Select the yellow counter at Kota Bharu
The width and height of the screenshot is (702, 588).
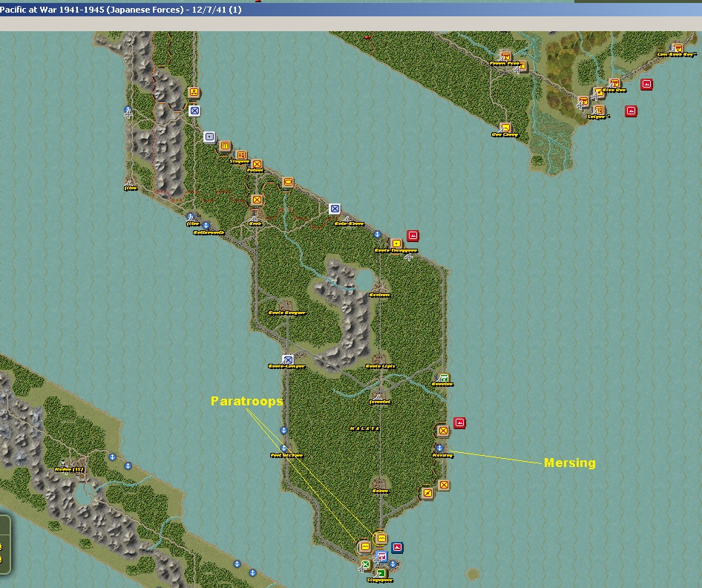396,244
